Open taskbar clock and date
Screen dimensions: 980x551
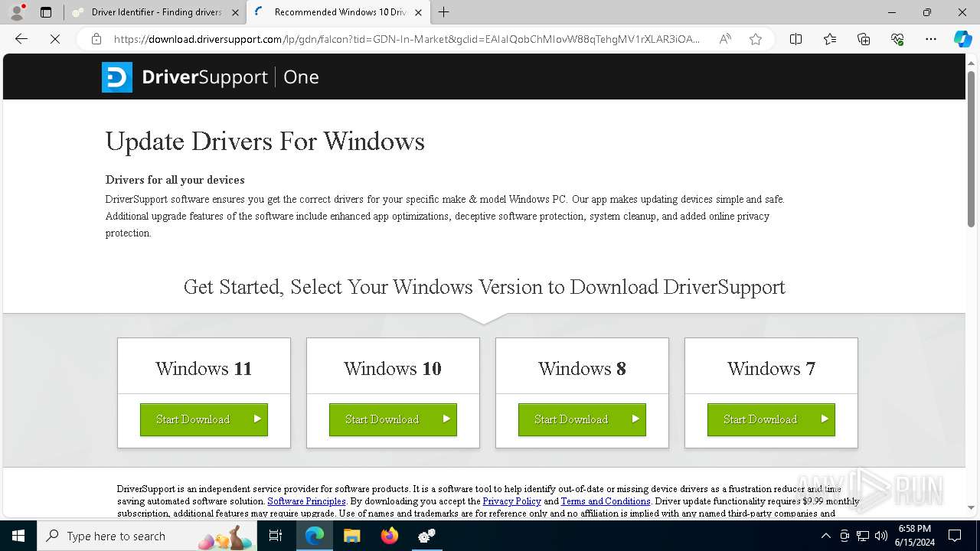[915, 536]
